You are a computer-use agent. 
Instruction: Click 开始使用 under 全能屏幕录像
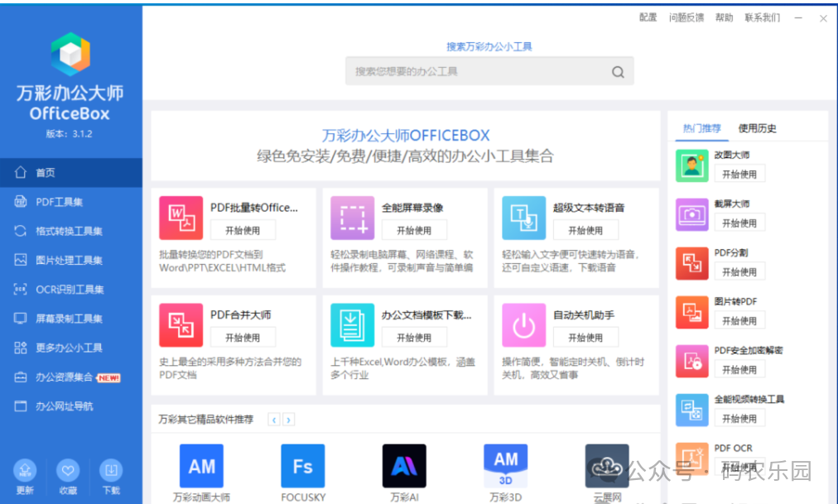pyautogui.click(x=414, y=230)
